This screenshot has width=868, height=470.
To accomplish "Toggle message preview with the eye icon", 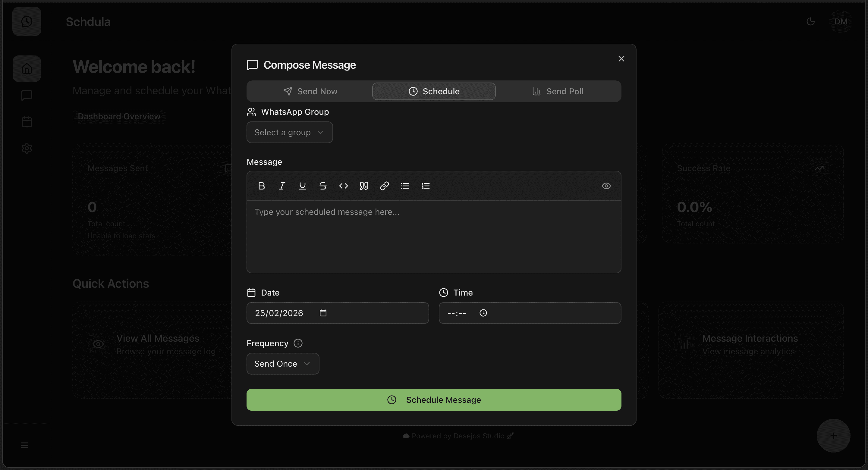I will [x=606, y=186].
